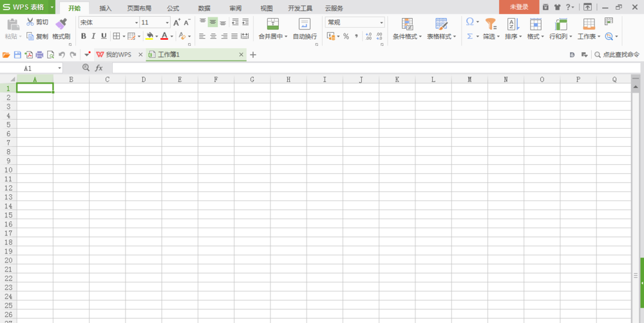Image resolution: width=644 pixels, height=323 pixels.
Task: Switch to the 插入 ribbon tab
Action: pos(105,8)
